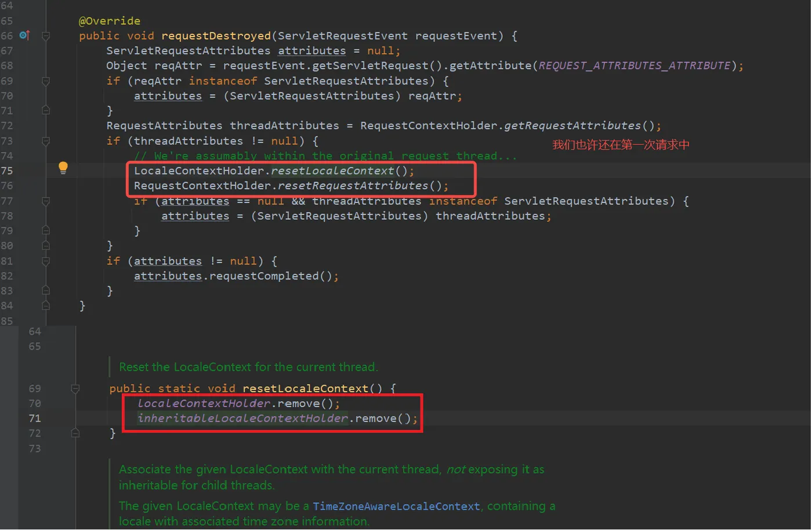The width and height of the screenshot is (812, 530).
Task: Collapse the nested if fold marker on line 77
Action: tap(46, 201)
